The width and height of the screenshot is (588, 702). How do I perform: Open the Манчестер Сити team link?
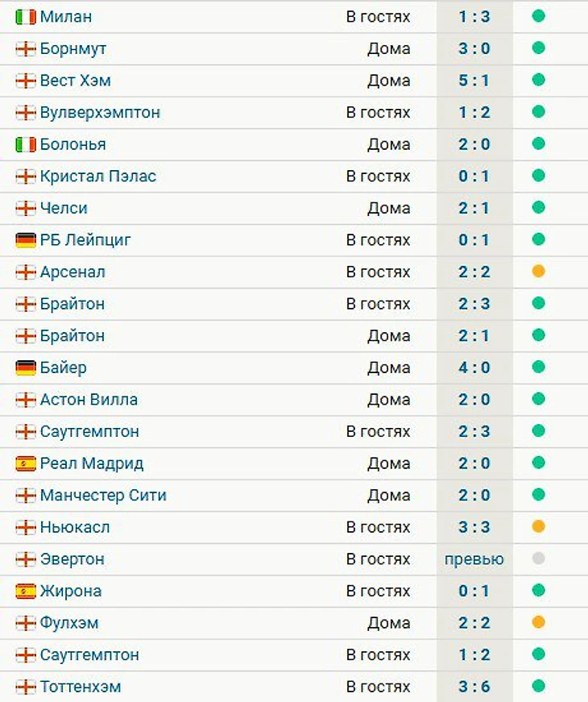pos(103,495)
